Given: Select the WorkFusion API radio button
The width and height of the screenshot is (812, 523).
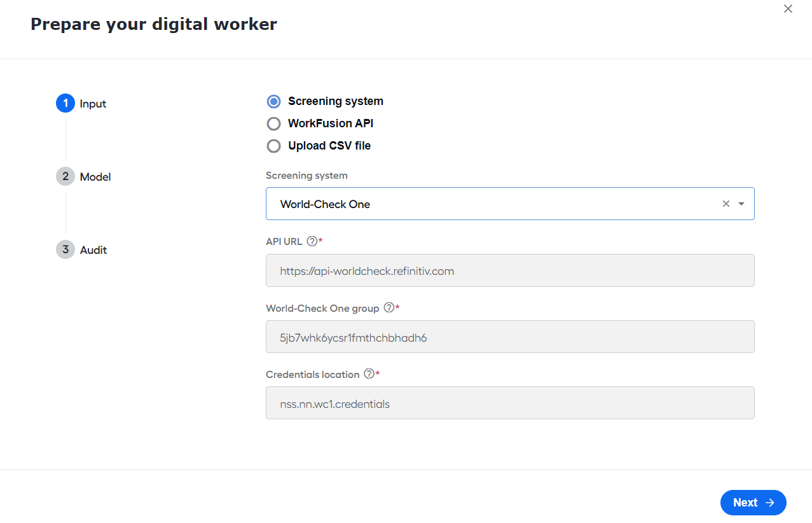Looking at the screenshot, I should click(x=273, y=123).
